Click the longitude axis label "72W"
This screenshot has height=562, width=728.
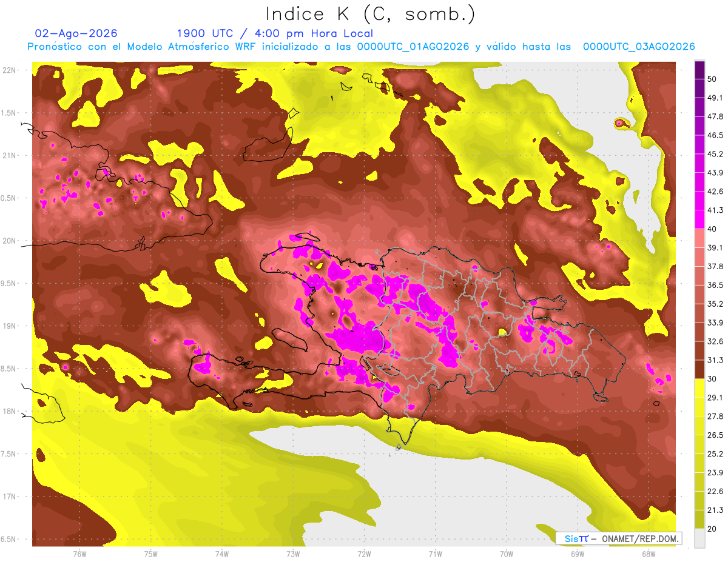click(364, 554)
